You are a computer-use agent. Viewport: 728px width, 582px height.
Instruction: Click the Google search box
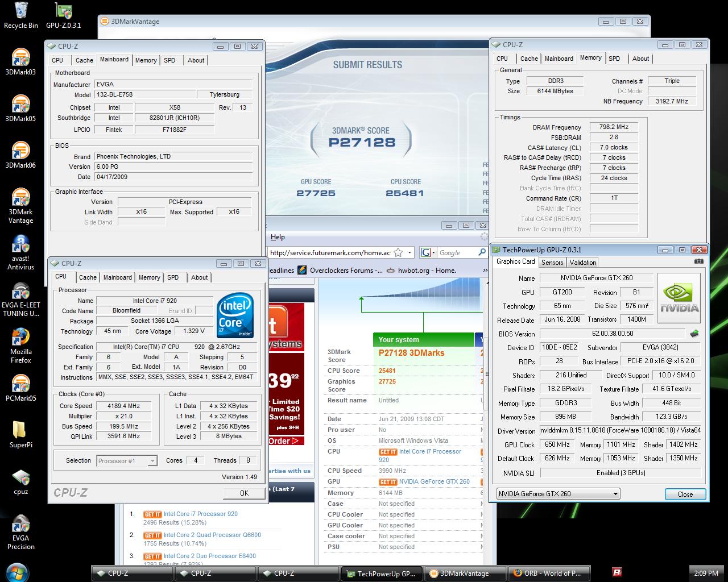click(457, 252)
